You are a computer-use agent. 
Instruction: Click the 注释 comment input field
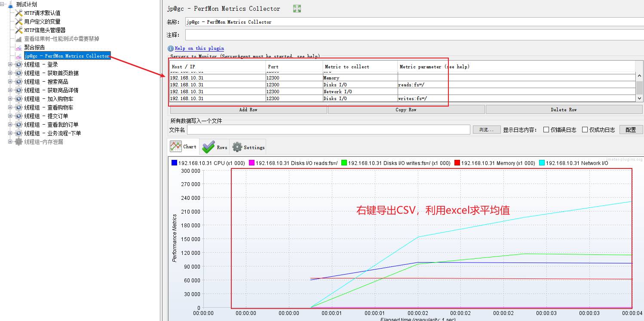414,35
